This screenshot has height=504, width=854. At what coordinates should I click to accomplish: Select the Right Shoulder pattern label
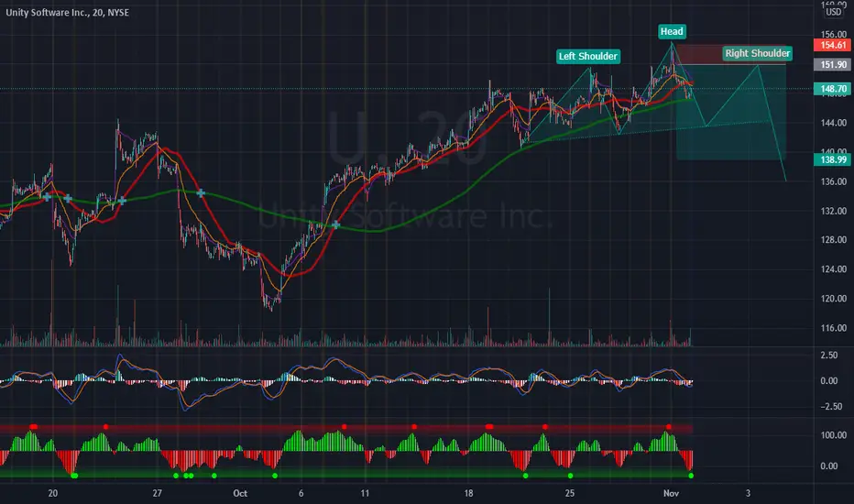[757, 53]
